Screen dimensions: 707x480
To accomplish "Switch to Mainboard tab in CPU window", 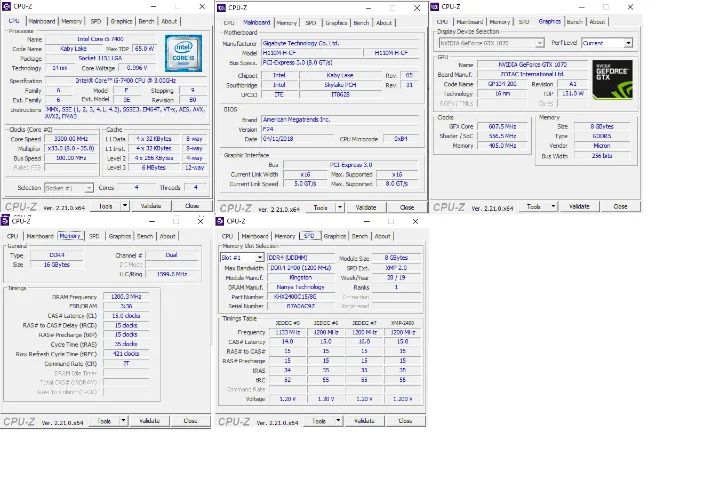I will [x=41, y=21].
